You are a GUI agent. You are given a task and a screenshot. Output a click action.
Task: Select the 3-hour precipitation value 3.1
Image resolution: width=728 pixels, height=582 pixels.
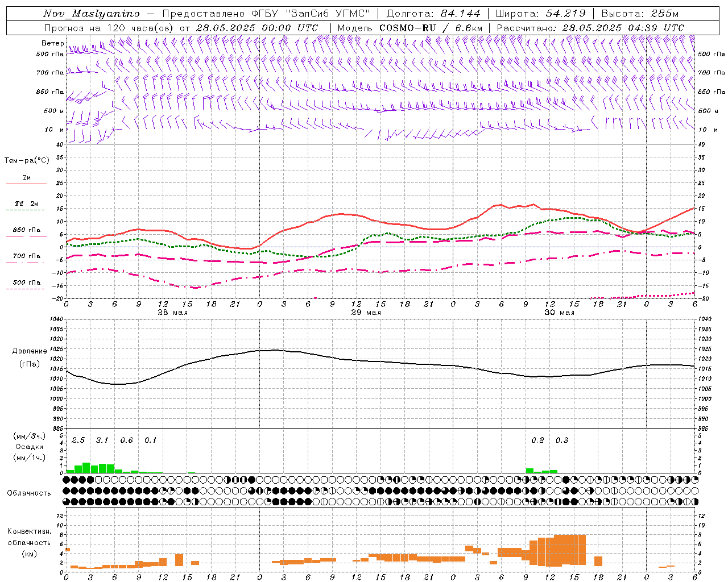click(x=102, y=440)
